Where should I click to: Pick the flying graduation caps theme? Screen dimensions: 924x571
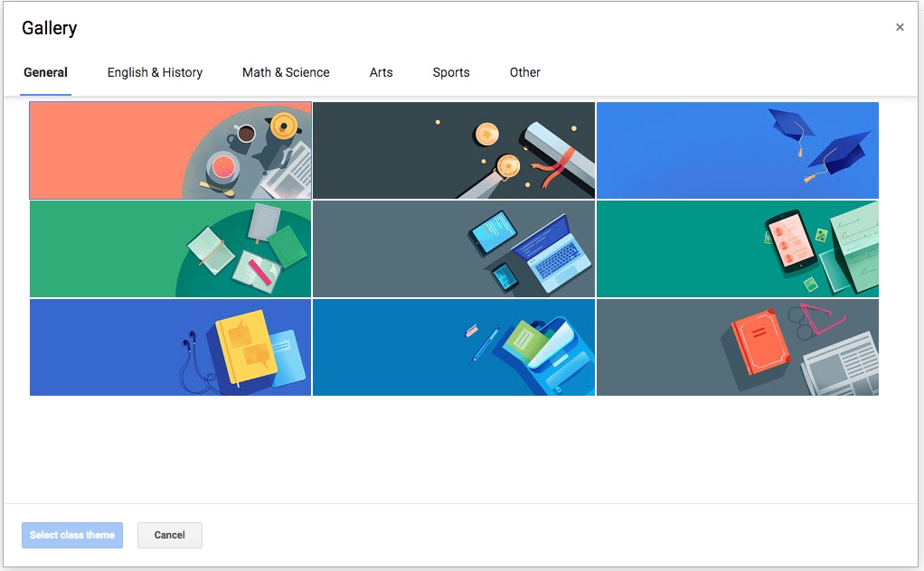click(737, 150)
